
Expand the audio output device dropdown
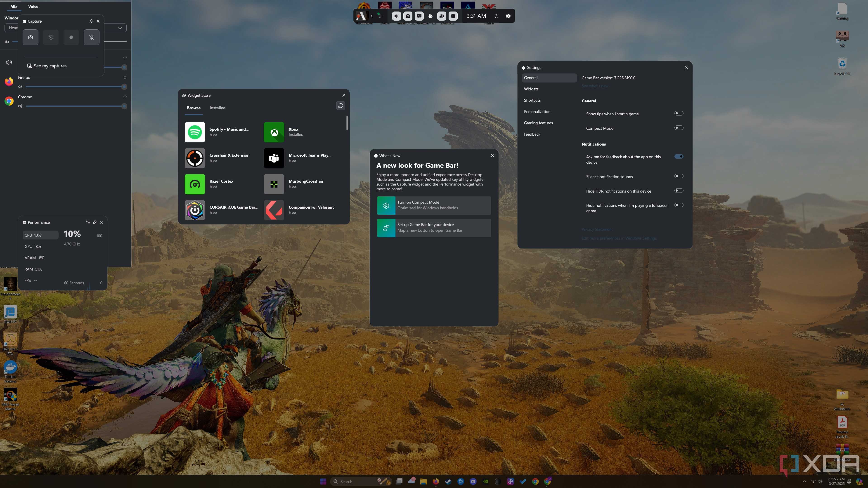click(120, 28)
